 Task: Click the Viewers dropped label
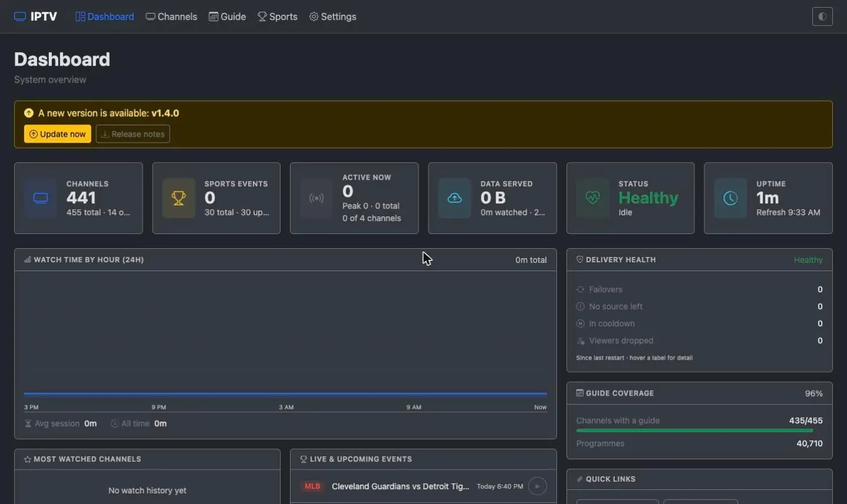coord(621,341)
